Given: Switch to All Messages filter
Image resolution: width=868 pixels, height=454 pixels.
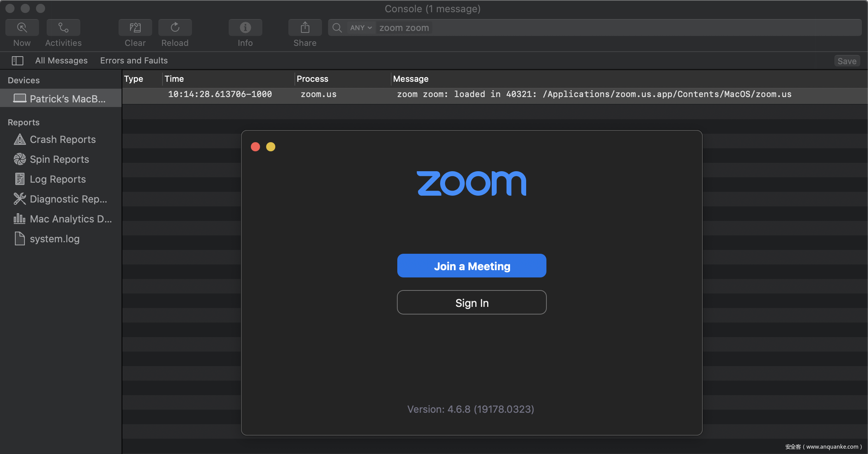Looking at the screenshot, I should [61, 60].
